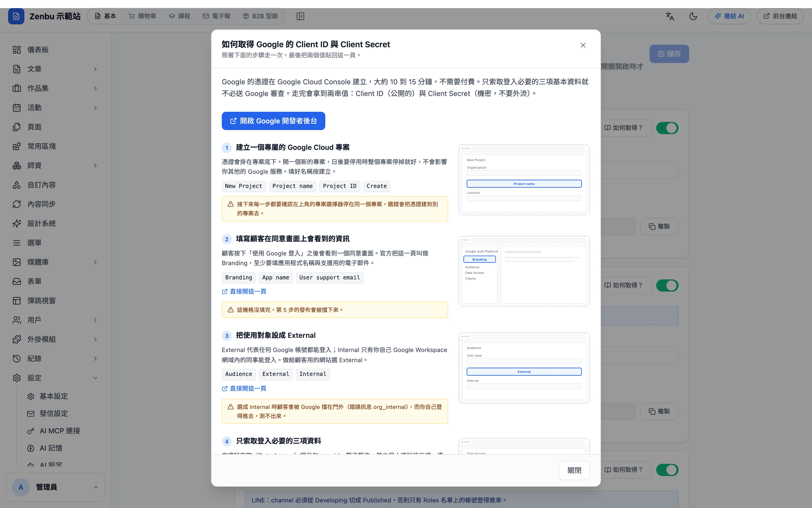Click the 活動 calendar icon
This screenshot has height=508, width=812.
coord(17,107)
